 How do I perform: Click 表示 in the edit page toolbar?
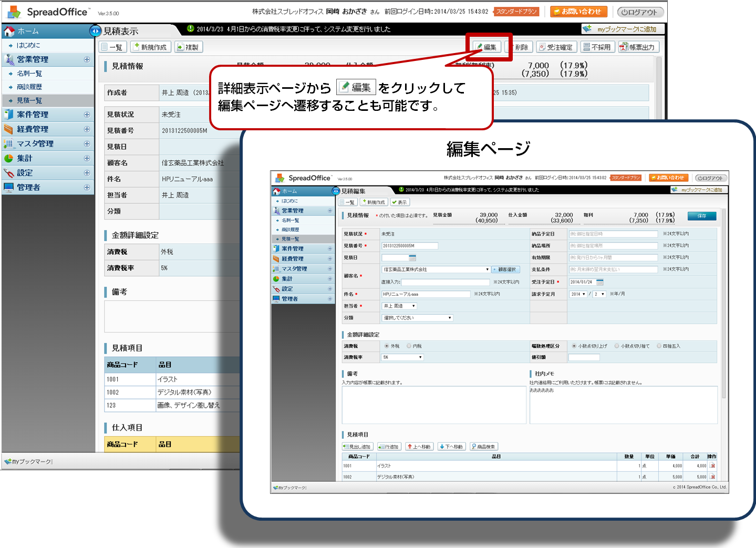click(x=400, y=202)
